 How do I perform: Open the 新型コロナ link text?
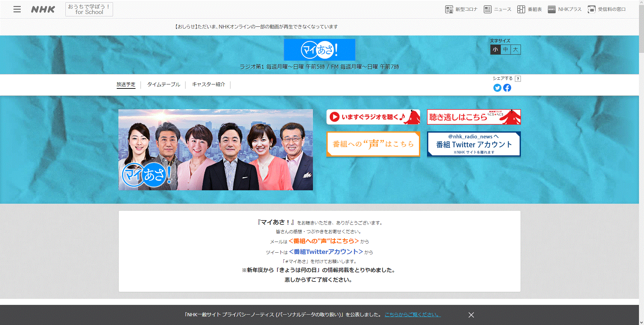[466, 9]
